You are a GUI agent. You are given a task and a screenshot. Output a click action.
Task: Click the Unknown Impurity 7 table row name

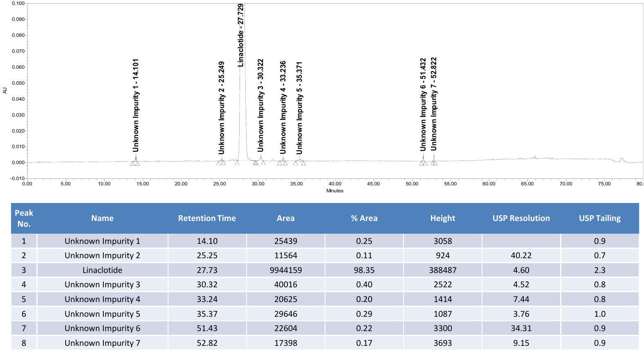pos(102,343)
